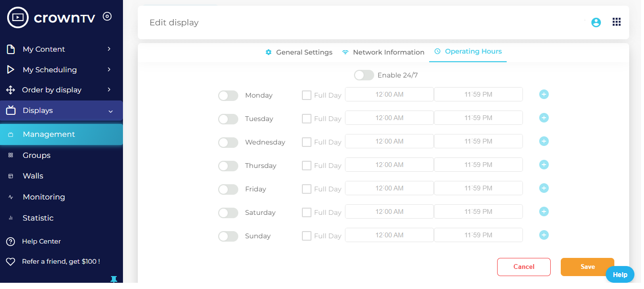Save the operating hours settings

[587, 267]
